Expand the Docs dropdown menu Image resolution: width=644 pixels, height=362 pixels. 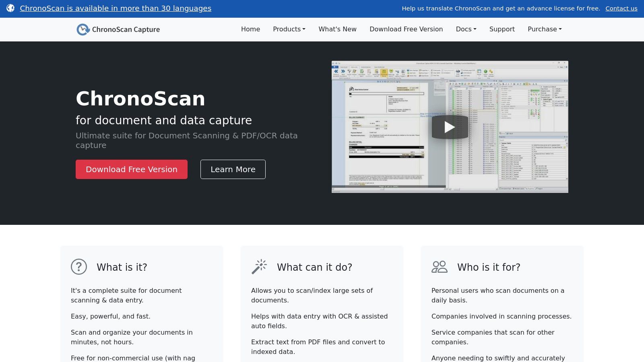click(466, 29)
